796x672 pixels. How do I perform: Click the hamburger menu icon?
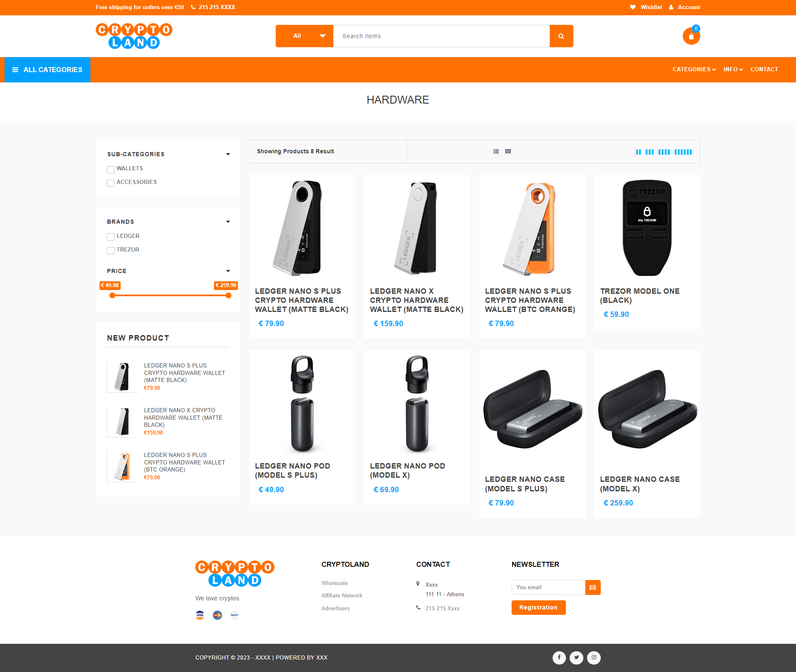(x=15, y=69)
